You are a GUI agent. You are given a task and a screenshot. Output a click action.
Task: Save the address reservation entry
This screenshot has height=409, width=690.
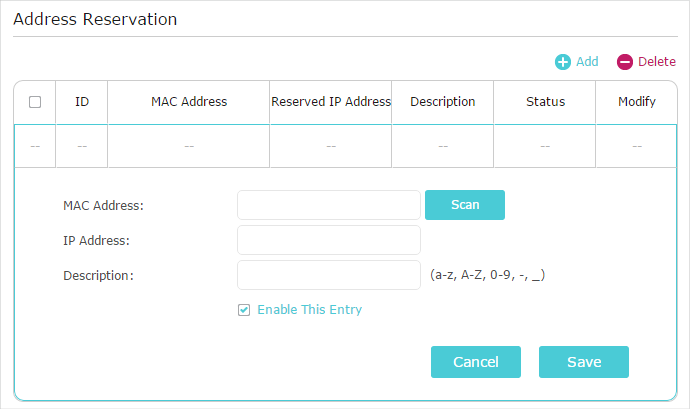583,362
